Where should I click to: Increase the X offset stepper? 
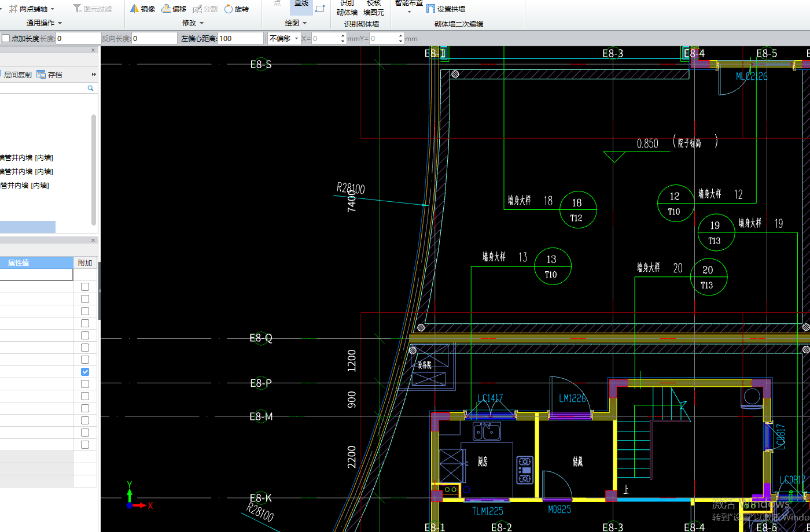click(x=343, y=35)
